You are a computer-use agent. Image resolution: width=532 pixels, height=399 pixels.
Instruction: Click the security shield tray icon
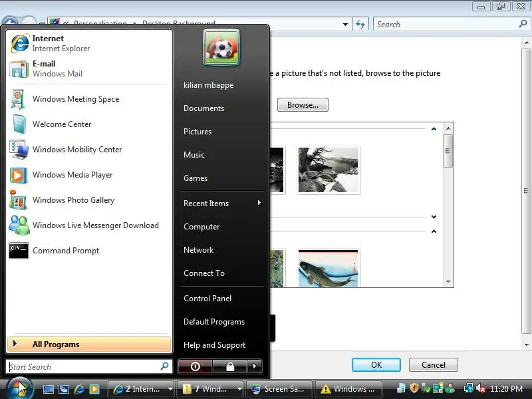coord(414,388)
